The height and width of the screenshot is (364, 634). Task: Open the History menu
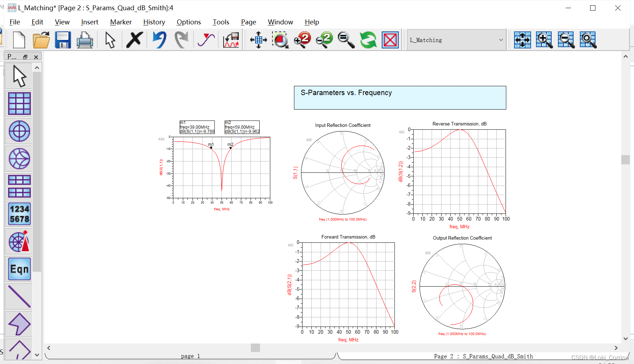click(x=154, y=22)
